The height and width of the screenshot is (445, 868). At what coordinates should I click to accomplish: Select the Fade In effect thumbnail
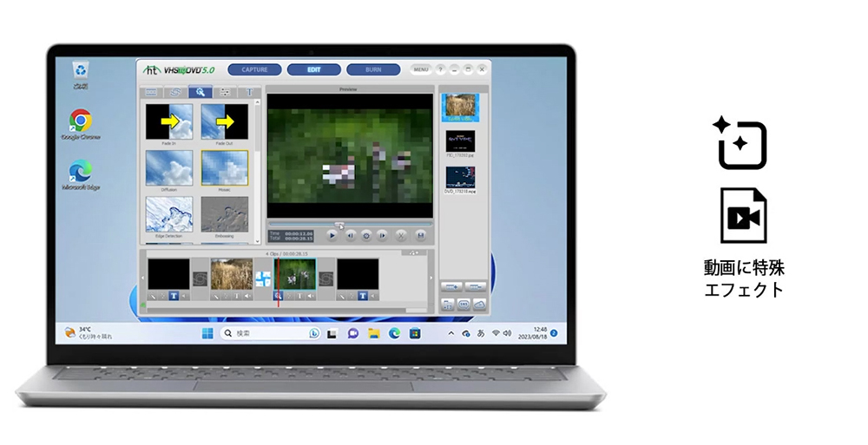click(x=169, y=122)
